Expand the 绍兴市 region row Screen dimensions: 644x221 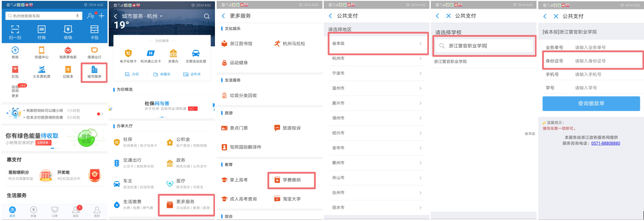pos(377,133)
